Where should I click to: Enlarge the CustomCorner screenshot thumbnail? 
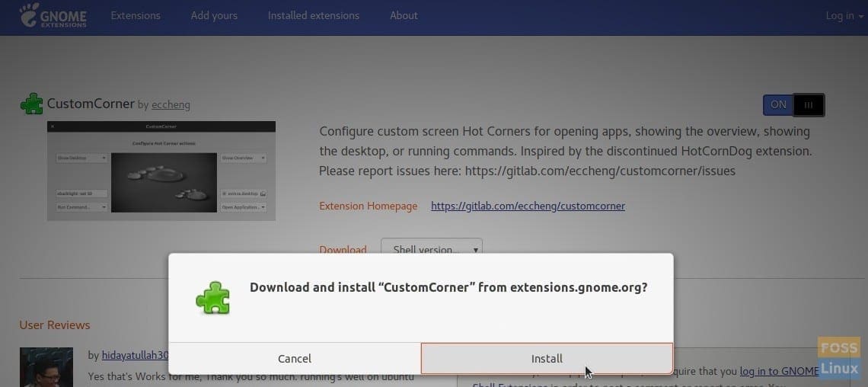pos(161,171)
